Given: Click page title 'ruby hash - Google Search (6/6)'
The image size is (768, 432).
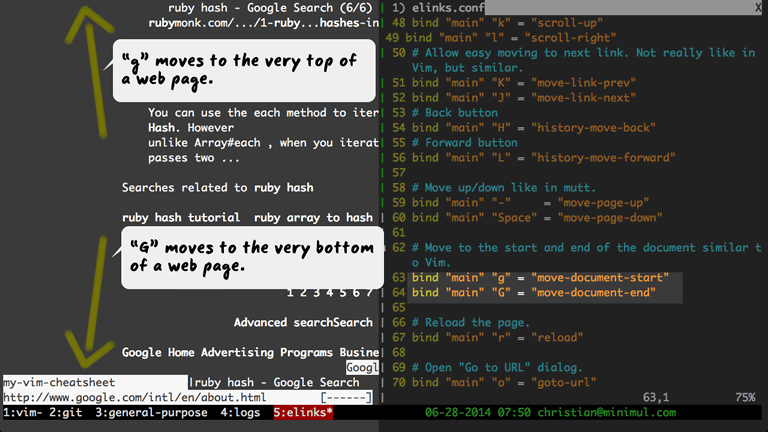Looking at the screenshot, I should (x=270, y=8).
